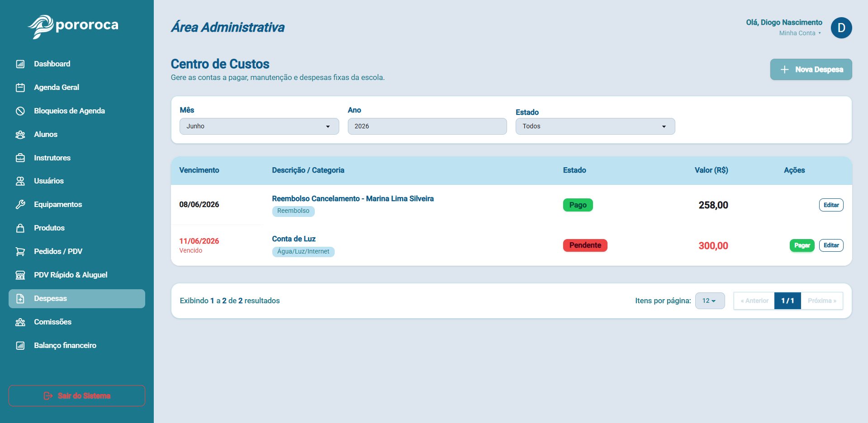868x423 pixels.
Task: Click the logout arrow icon
Action: coord(48,396)
